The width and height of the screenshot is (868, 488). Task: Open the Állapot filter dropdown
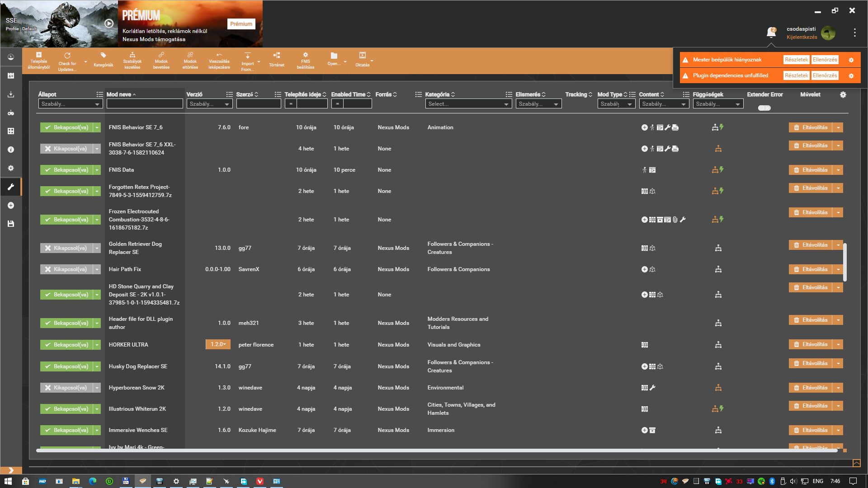(71, 104)
